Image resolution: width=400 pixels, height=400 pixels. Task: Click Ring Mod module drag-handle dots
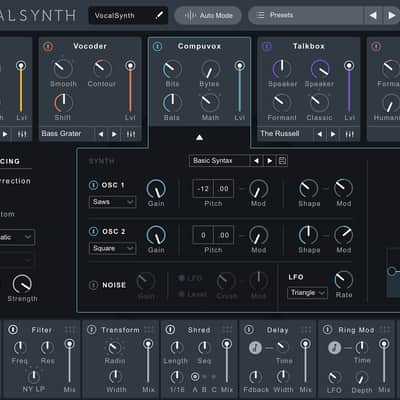pos(385,330)
